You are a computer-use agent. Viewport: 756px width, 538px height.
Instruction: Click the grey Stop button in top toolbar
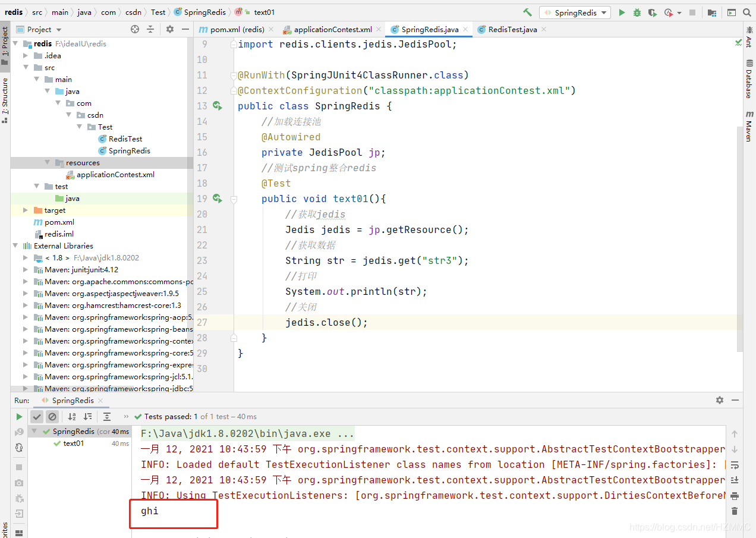coord(692,12)
